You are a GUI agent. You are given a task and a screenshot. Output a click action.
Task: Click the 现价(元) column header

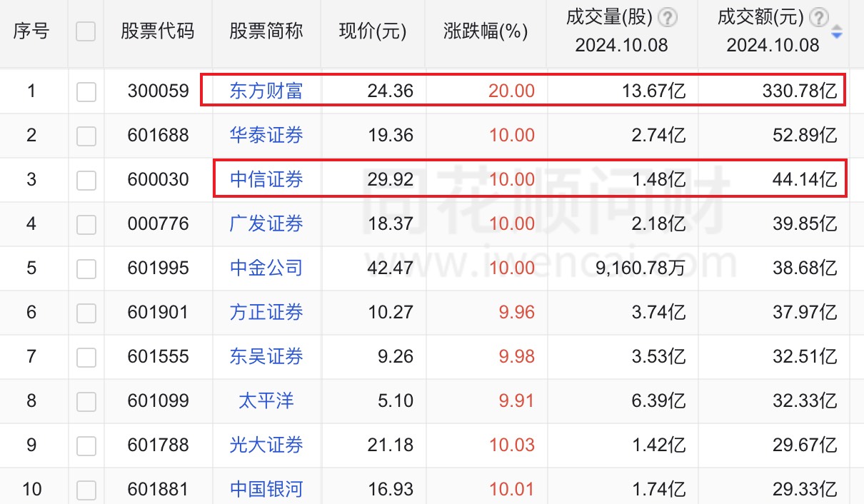[x=373, y=31]
